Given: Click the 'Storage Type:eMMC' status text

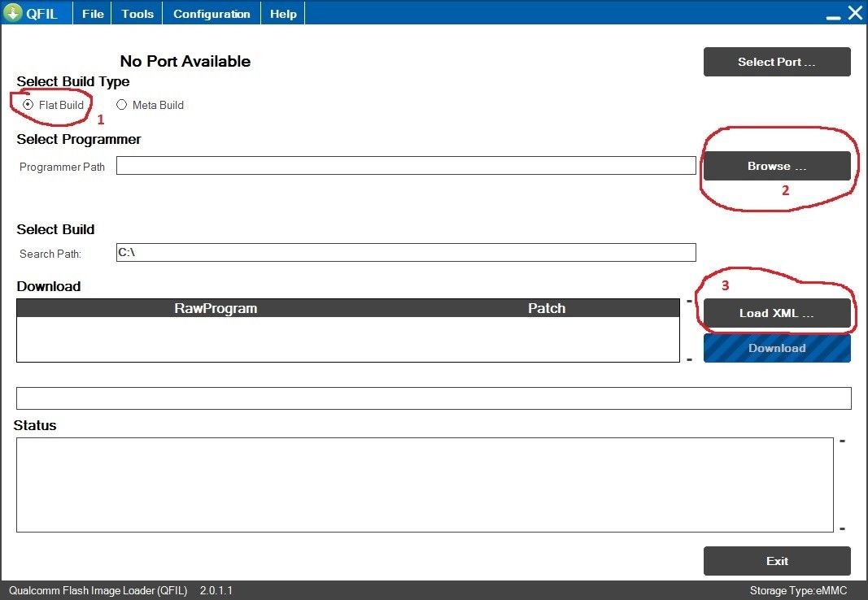Looking at the screenshot, I should pos(798,590).
